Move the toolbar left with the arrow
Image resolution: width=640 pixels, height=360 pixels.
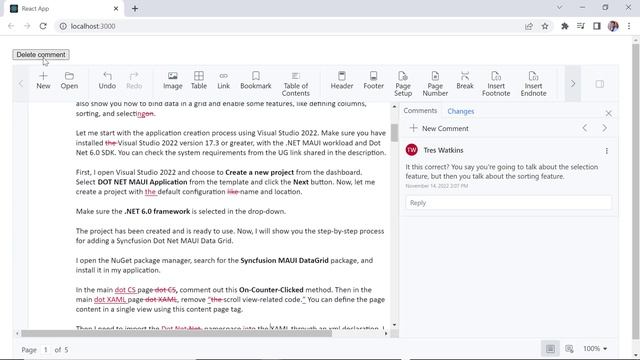point(21,84)
